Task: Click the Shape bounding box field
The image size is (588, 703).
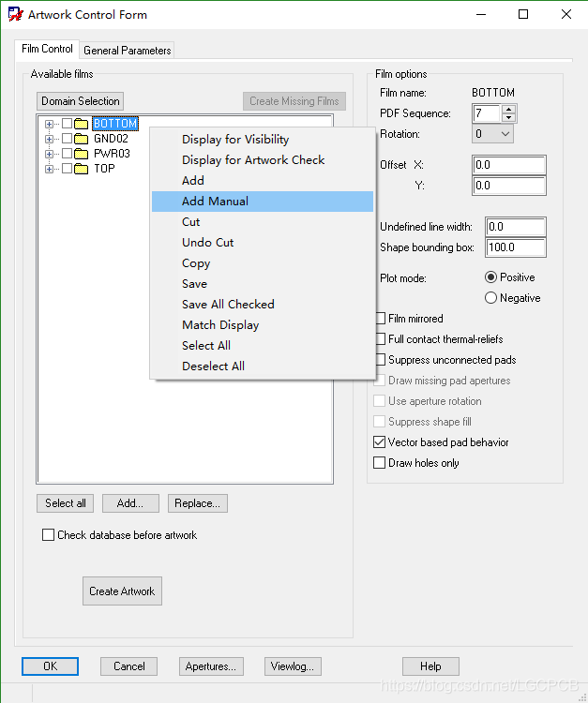Action: pyautogui.click(x=516, y=247)
